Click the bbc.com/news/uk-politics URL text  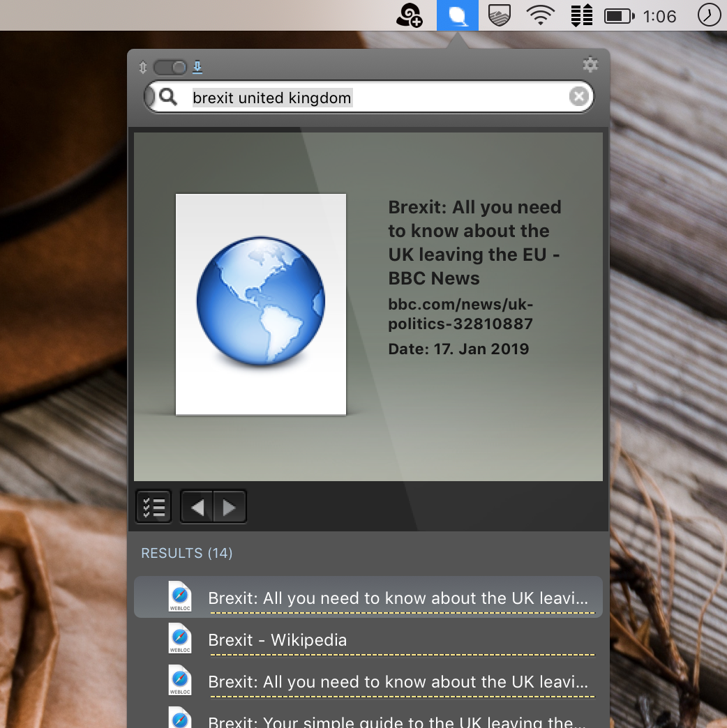460,314
